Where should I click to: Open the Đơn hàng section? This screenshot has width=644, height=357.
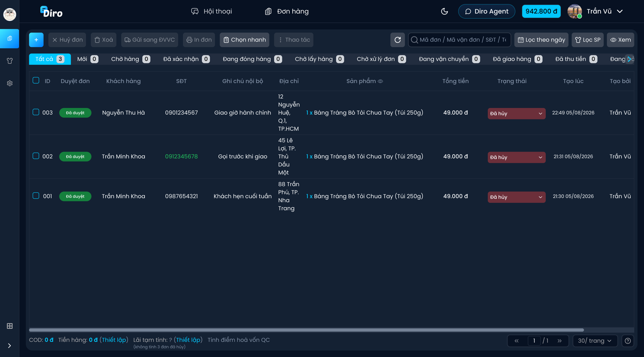[287, 11]
